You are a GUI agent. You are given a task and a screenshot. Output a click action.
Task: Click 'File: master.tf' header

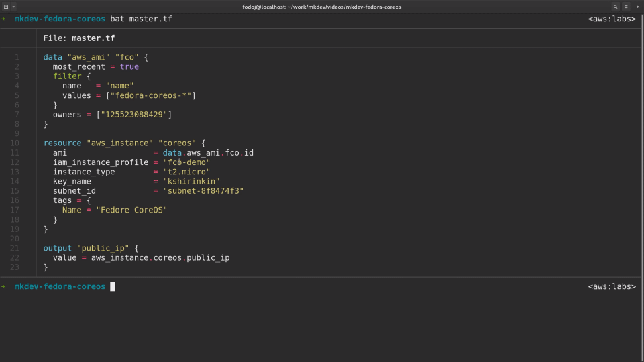(x=79, y=38)
